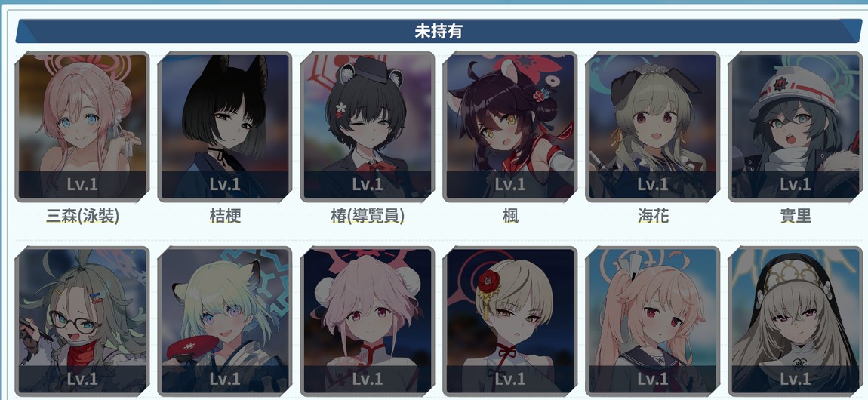868x400 pixels.
Task: Select the 三森(泳裝) character portrait
Action: pyautogui.click(x=82, y=127)
